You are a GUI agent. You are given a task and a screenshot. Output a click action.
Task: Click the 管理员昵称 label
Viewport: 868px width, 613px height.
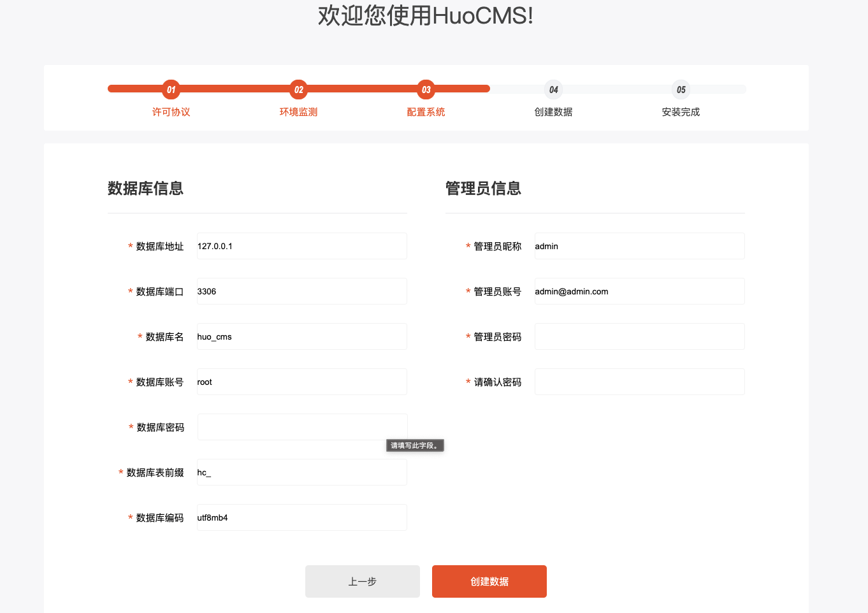(498, 247)
